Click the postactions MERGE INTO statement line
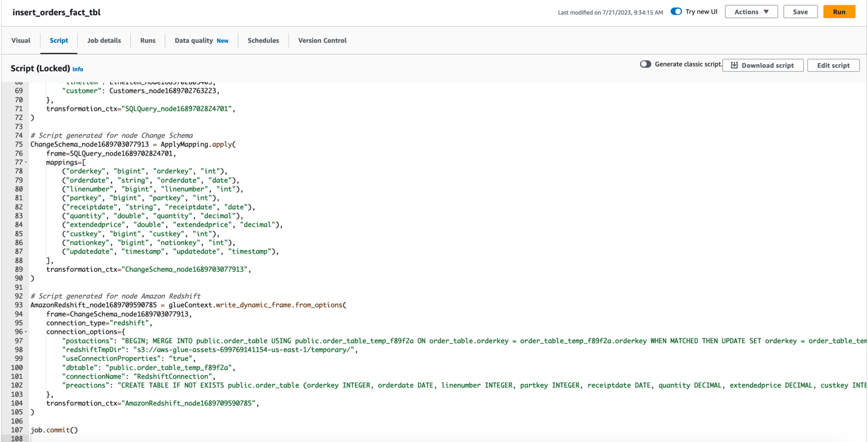Image resolution: width=868 pixels, height=442 pixels. pyautogui.click(x=464, y=341)
